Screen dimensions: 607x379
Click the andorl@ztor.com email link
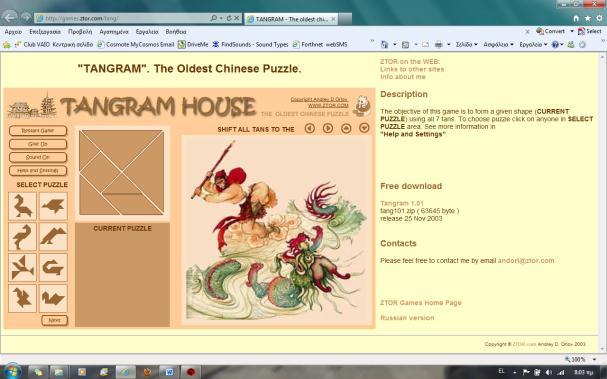(526, 261)
